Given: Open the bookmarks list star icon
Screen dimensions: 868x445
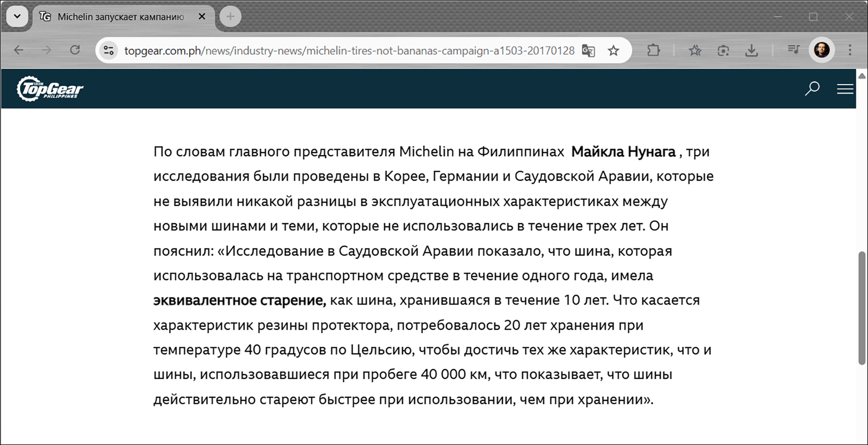Looking at the screenshot, I should click(x=695, y=50).
